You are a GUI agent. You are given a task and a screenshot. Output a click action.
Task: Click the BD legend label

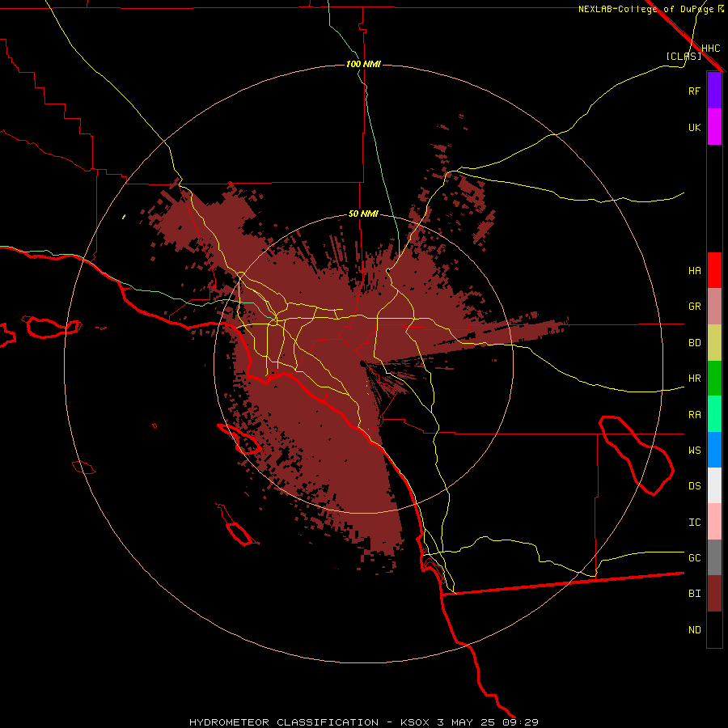[694, 343]
